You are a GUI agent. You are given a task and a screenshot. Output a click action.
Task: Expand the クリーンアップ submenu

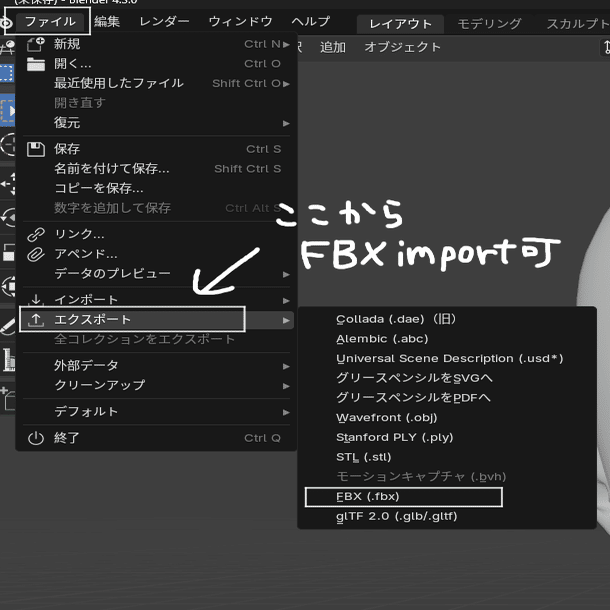click(x=156, y=385)
